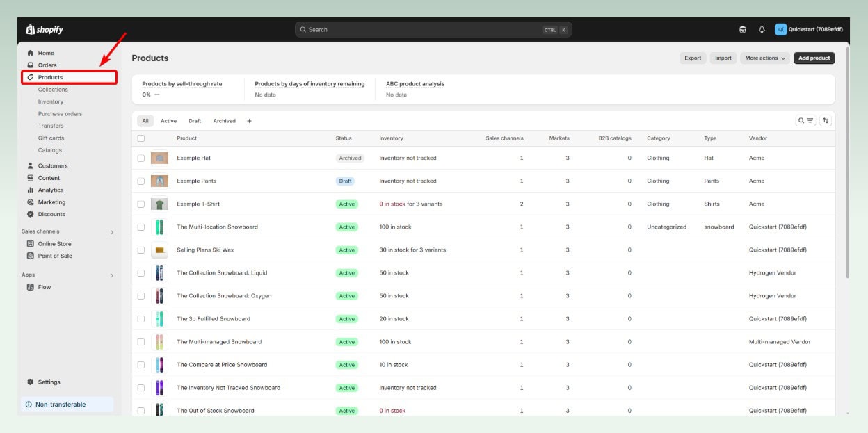Switch to the Active tab
The height and width of the screenshot is (433, 868).
[x=169, y=121]
